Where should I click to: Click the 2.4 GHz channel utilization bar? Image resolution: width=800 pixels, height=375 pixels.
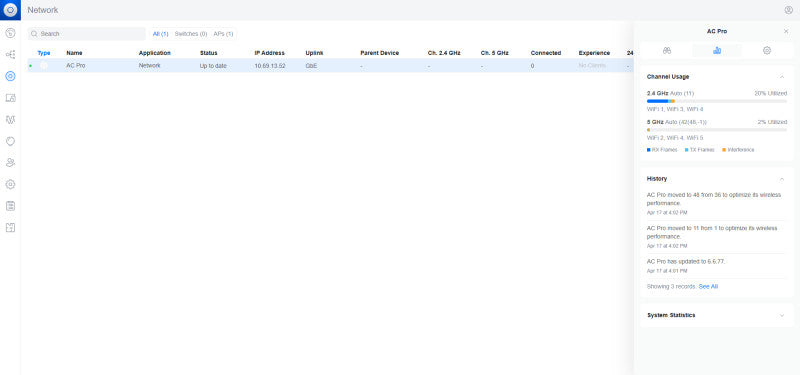(717, 101)
